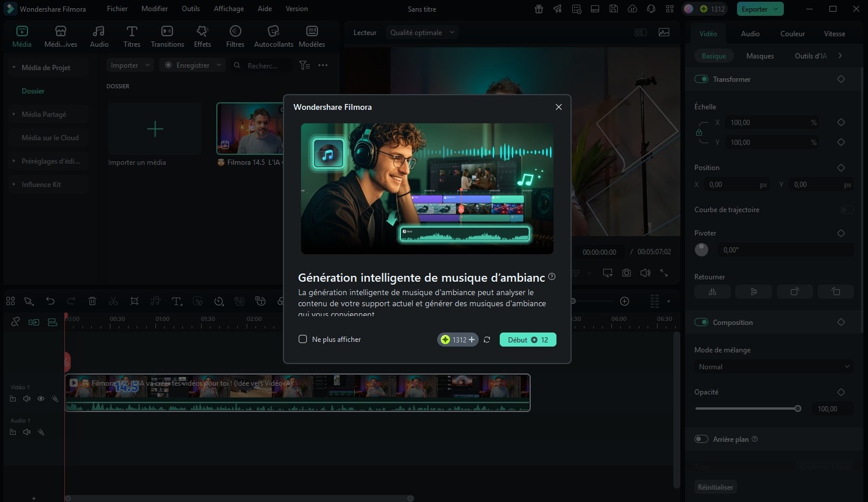
Task: Toggle the linked clips icon above track headers
Action: click(x=16, y=321)
